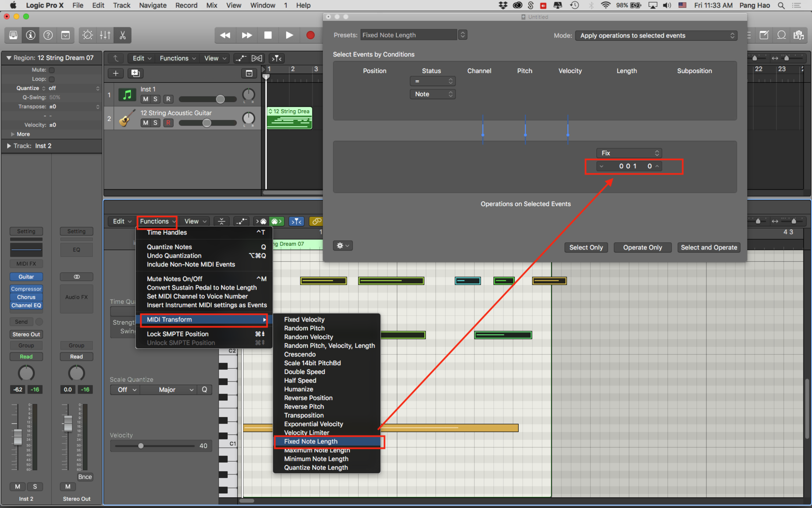Toggle Loop checkbox in Region inspector

tap(52, 79)
